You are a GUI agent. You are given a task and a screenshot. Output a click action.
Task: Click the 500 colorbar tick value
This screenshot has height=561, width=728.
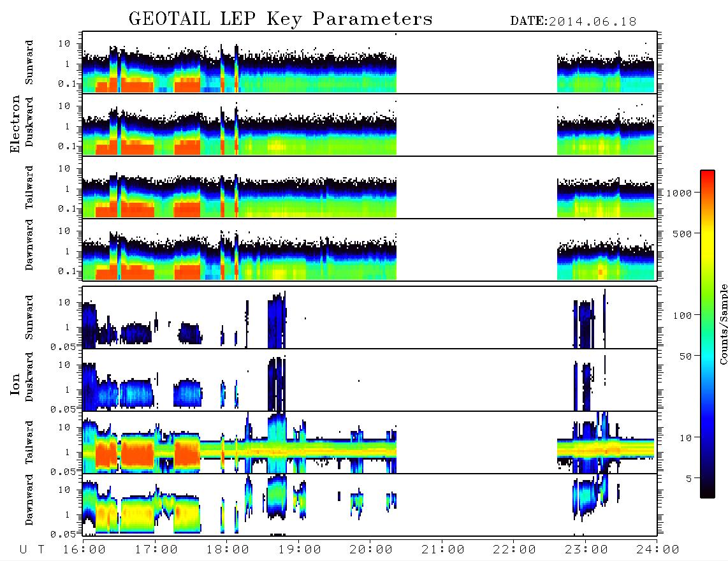click(682, 233)
